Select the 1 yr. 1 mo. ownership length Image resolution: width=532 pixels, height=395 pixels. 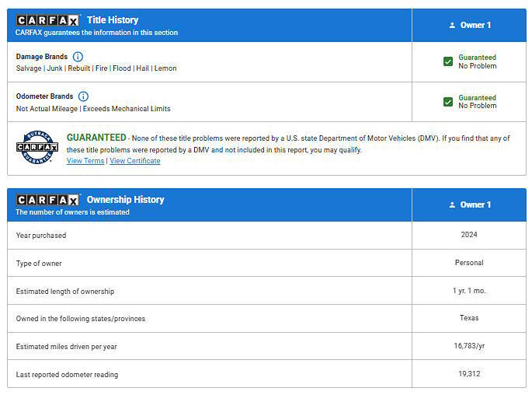[469, 291]
